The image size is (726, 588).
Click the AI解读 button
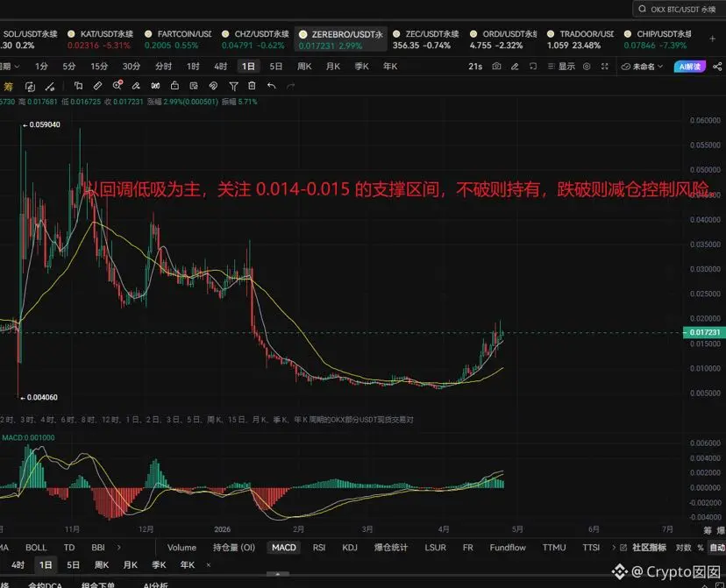point(690,67)
